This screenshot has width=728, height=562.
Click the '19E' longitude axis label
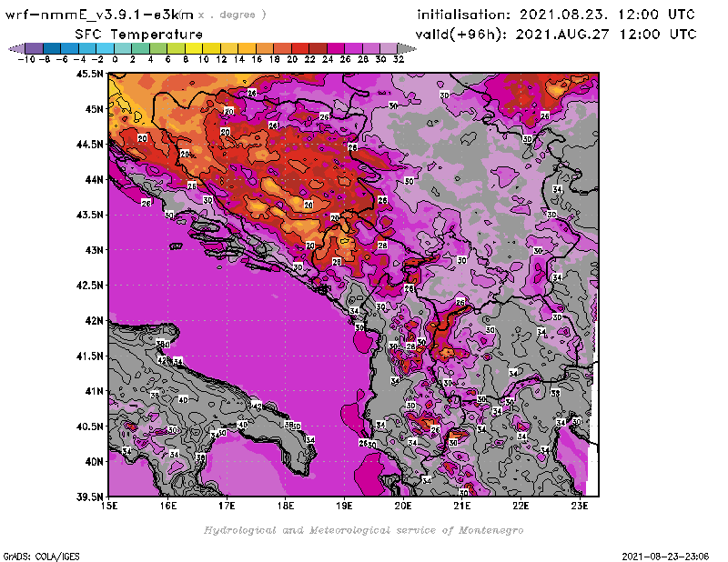[x=345, y=506]
